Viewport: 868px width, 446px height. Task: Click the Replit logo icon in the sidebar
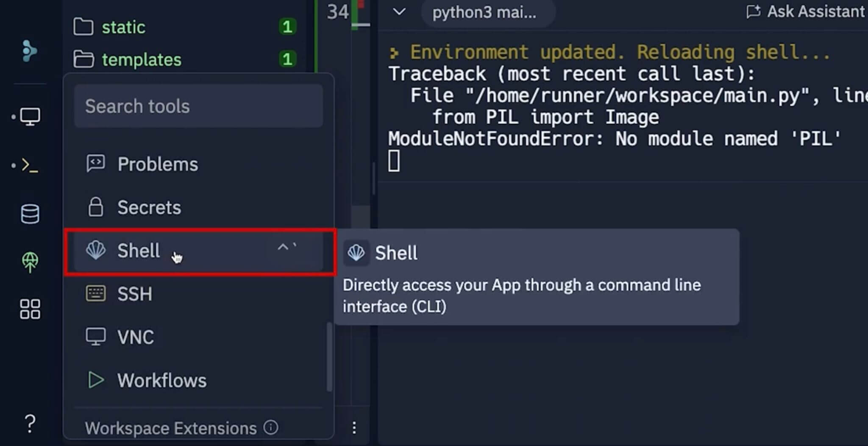(29, 51)
